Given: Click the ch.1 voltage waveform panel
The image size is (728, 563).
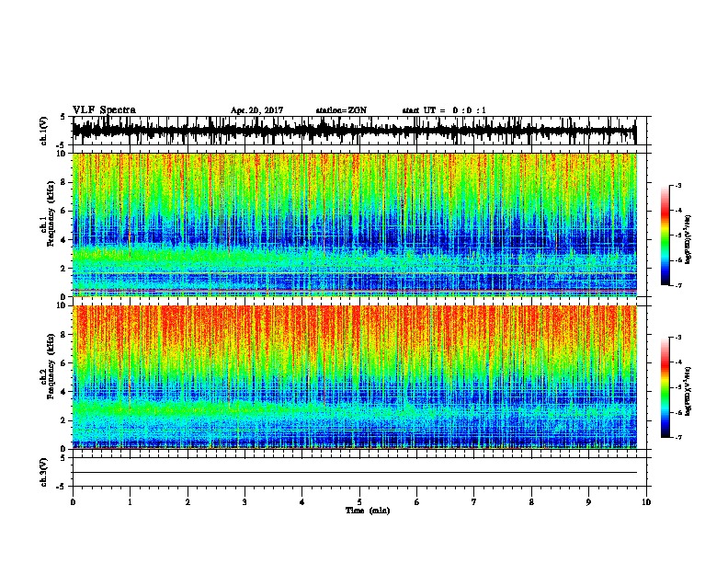Looking at the screenshot, I should pyautogui.click(x=359, y=131).
